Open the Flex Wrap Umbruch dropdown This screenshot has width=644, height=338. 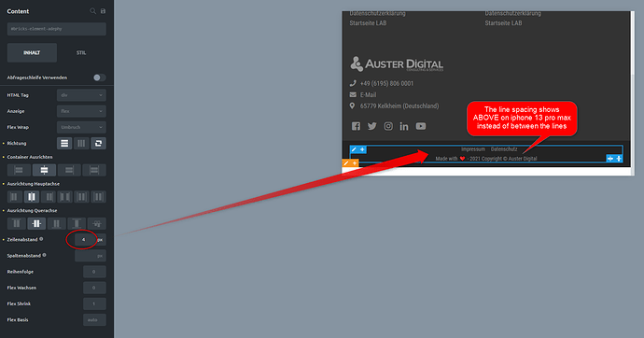81,127
